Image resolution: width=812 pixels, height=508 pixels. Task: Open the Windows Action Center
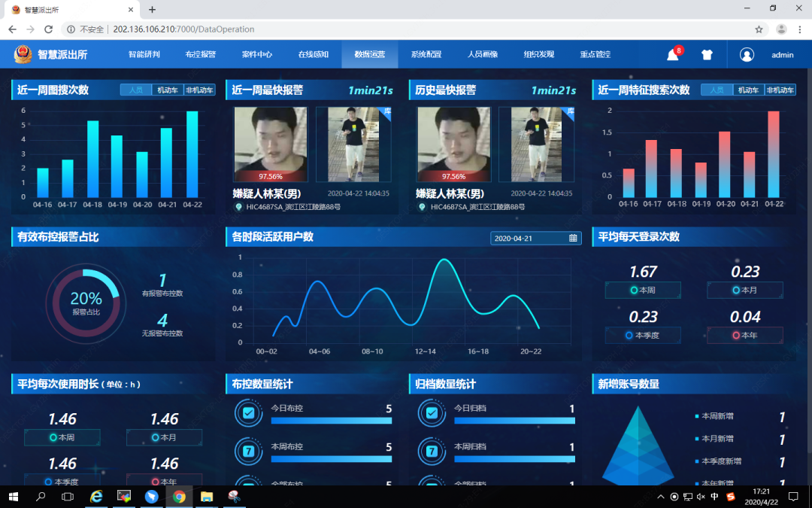click(x=793, y=497)
